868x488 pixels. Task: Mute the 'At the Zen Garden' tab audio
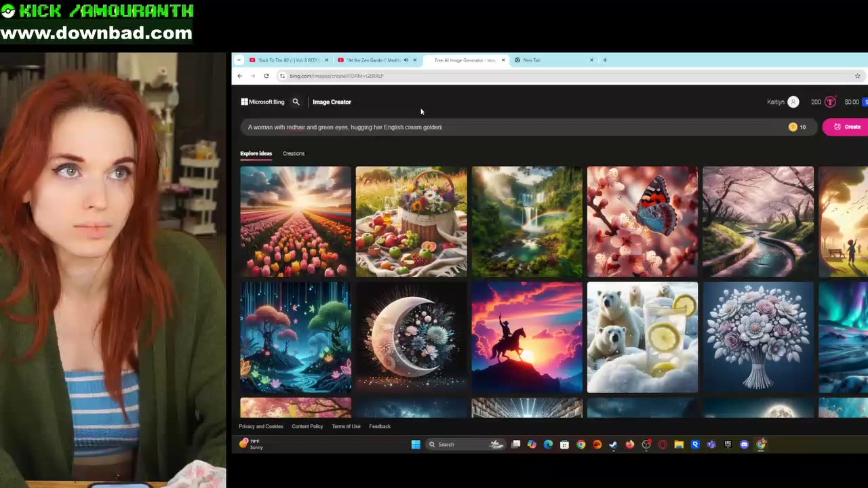[x=406, y=60]
